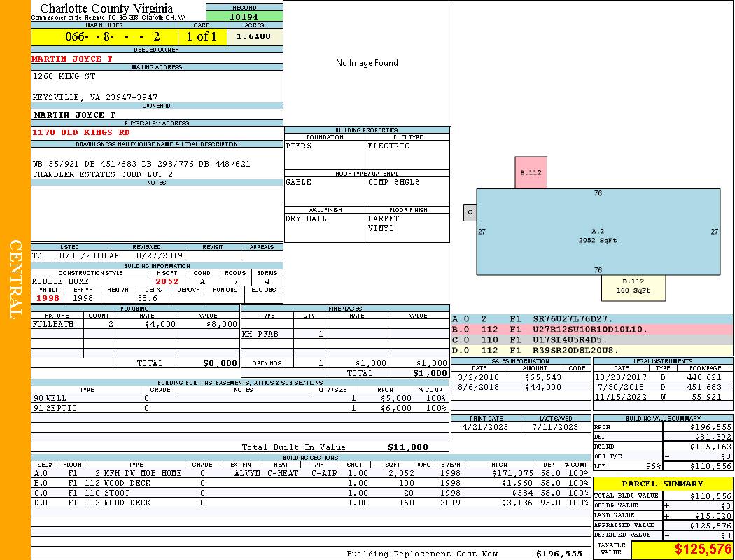Click plumbing total $8,000
The width and height of the screenshot is (735, 560).
tap(220, 363)
